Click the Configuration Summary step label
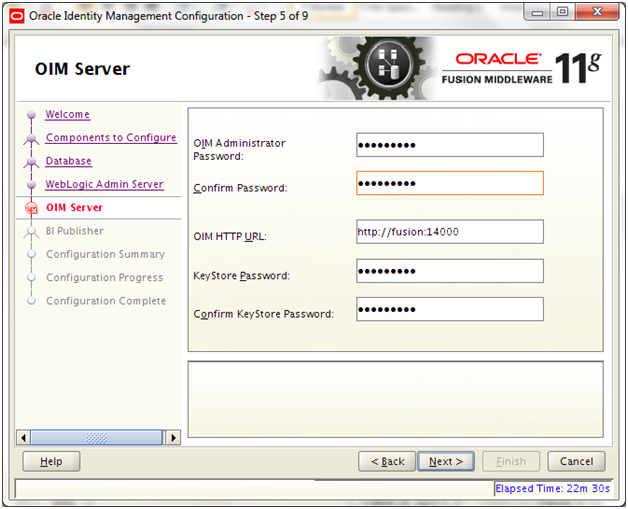628x509 pixels. point(105,254)
